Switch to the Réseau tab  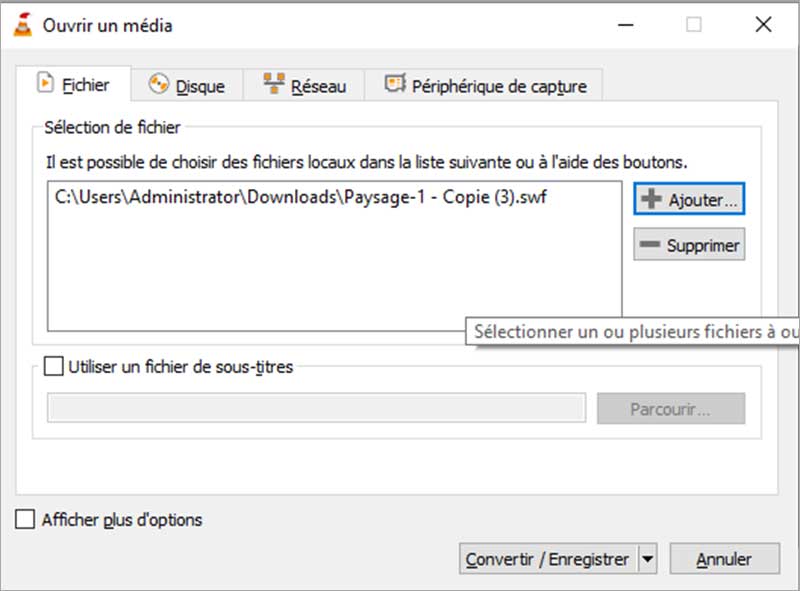pos(304,85)
